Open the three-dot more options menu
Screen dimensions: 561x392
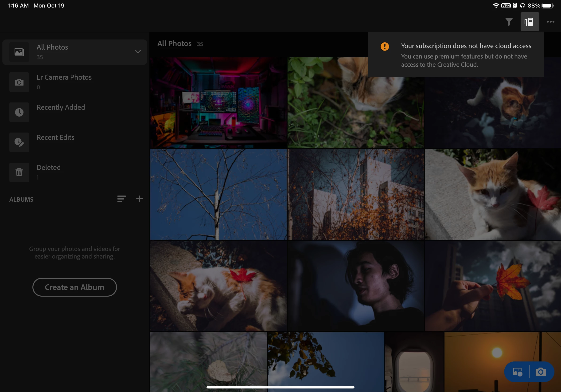click(x=550, y=22)
